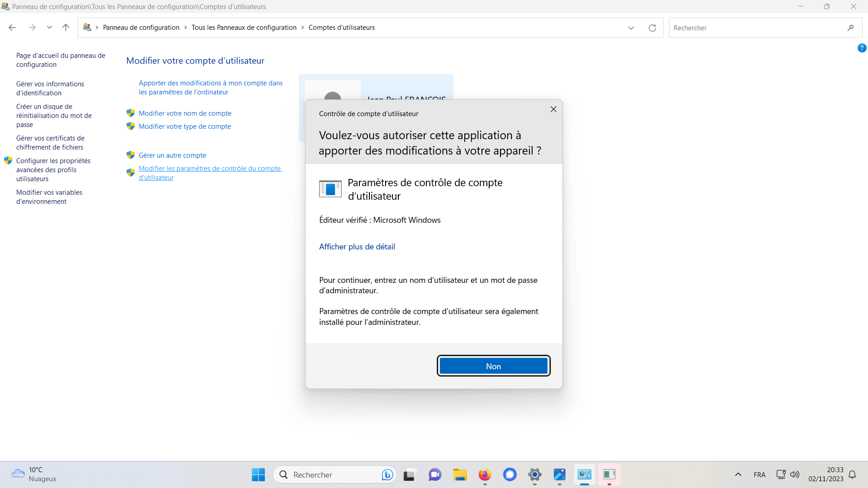Click the back navigation arrow
The height and width of the screenshot is (488, 868).
(x=12, y=28)
